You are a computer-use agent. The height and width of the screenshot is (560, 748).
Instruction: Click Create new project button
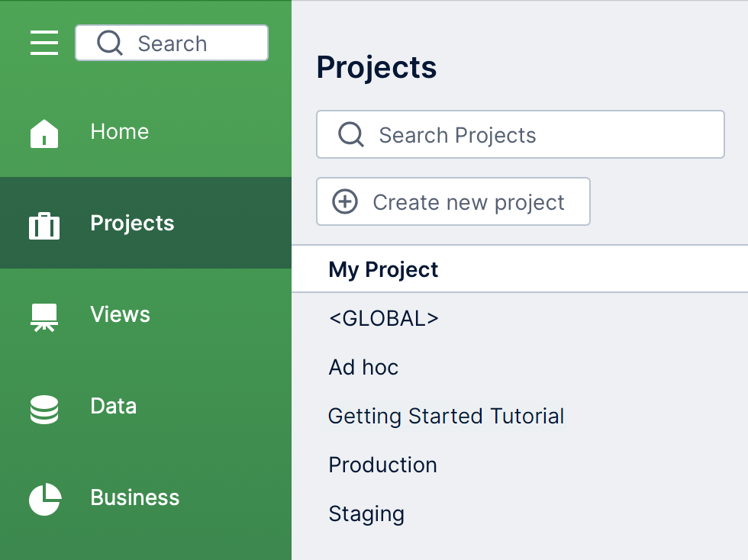pos(453,201)
